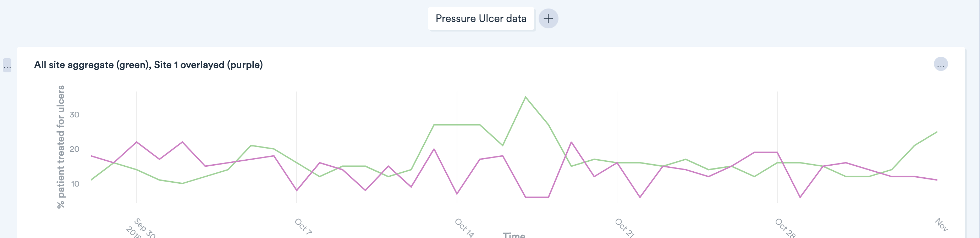Click the y-axis tick label 20
This screenshot has width=980, height=238.
point(75,149)
